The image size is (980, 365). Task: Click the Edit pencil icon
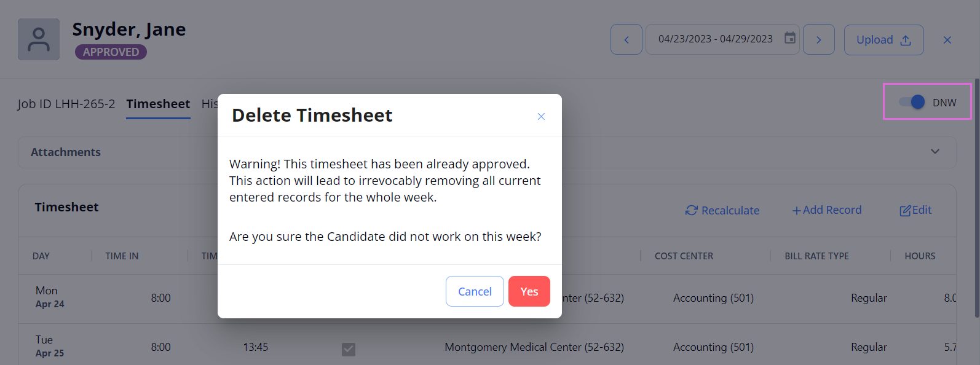[905, 211]
